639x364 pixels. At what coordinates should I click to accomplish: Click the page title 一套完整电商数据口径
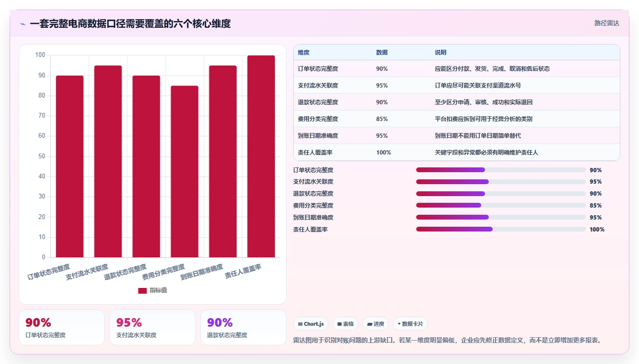point(130,23)
